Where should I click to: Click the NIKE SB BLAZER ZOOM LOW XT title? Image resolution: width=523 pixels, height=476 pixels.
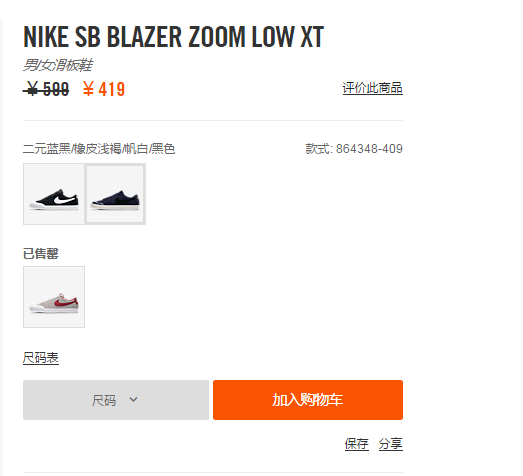[x=173, y=37]
